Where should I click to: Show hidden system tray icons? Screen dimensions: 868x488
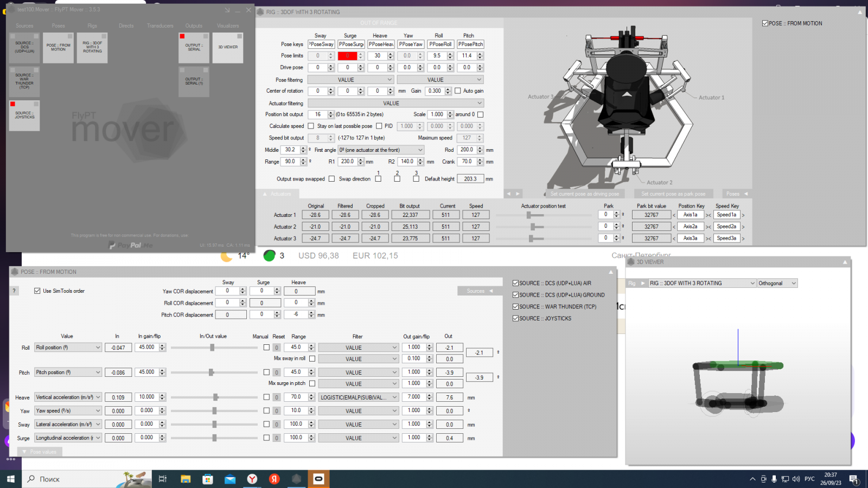pyautogui.click(x=752, y=479)
